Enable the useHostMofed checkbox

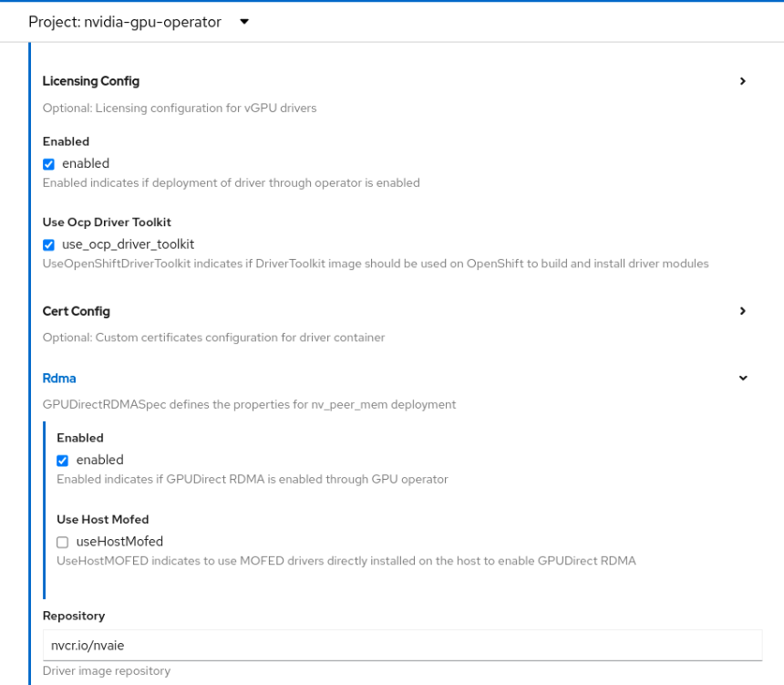(63, 542)
